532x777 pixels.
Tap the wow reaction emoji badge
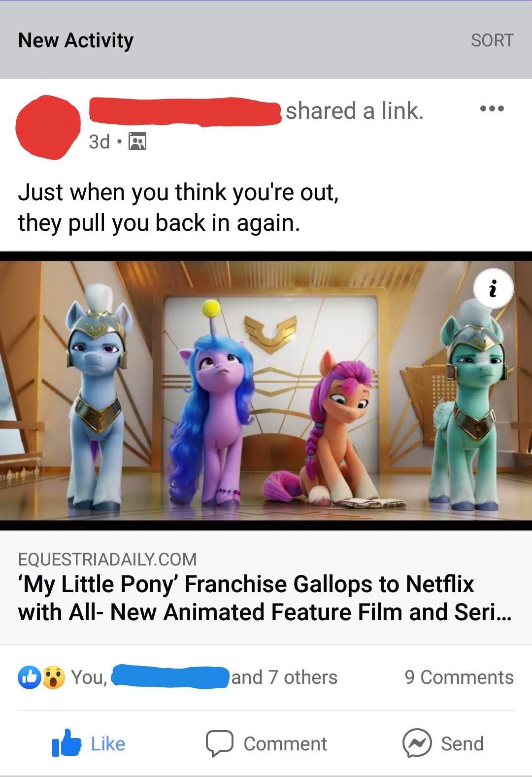pyautogui.click(x=54, y=677)
